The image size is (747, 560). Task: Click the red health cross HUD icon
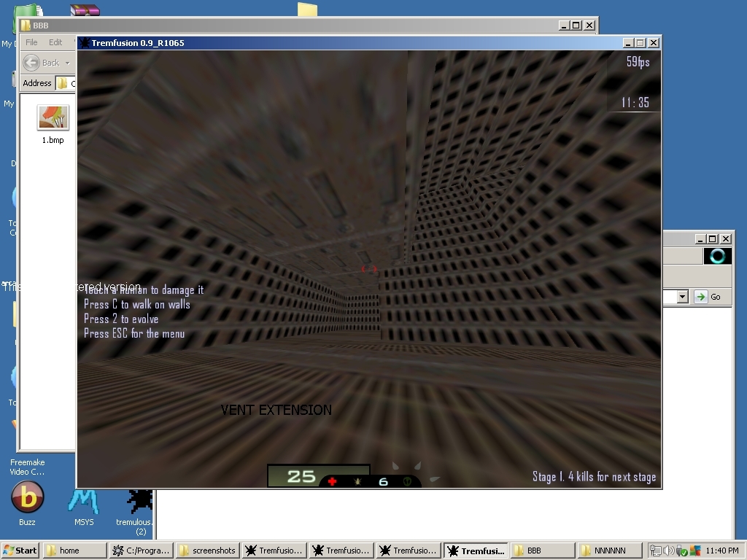(x=332, y=481)
